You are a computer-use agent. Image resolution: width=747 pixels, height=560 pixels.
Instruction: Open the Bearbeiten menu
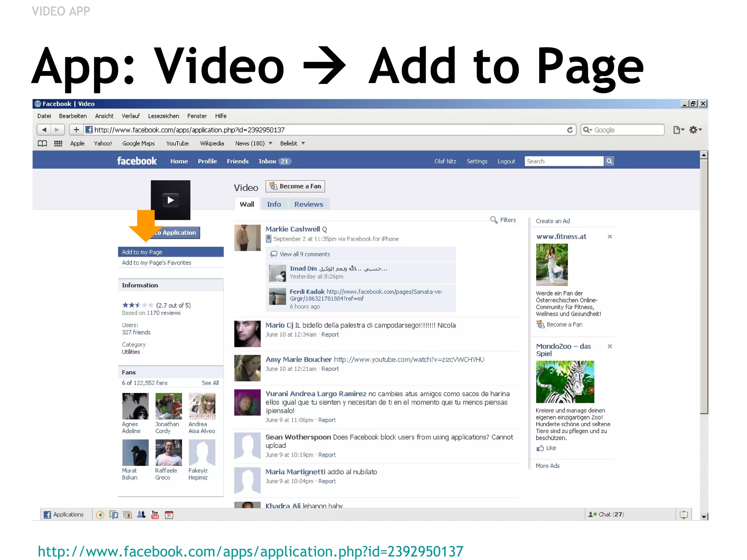pos(73,116)
